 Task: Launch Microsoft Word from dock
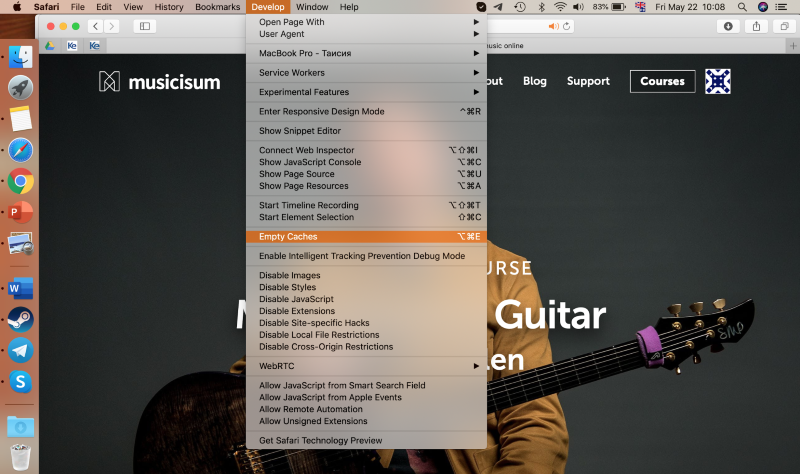click(x=20, y=288)
